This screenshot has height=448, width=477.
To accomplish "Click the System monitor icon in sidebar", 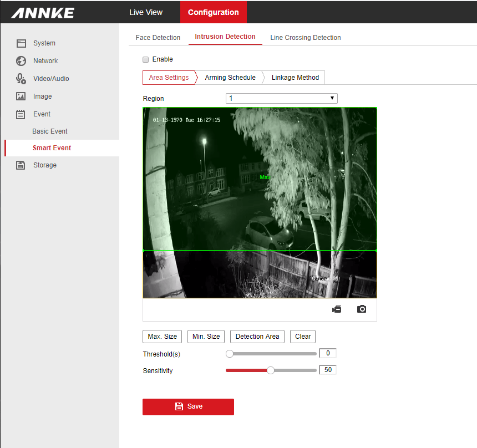I will click(x=21, y=43).
